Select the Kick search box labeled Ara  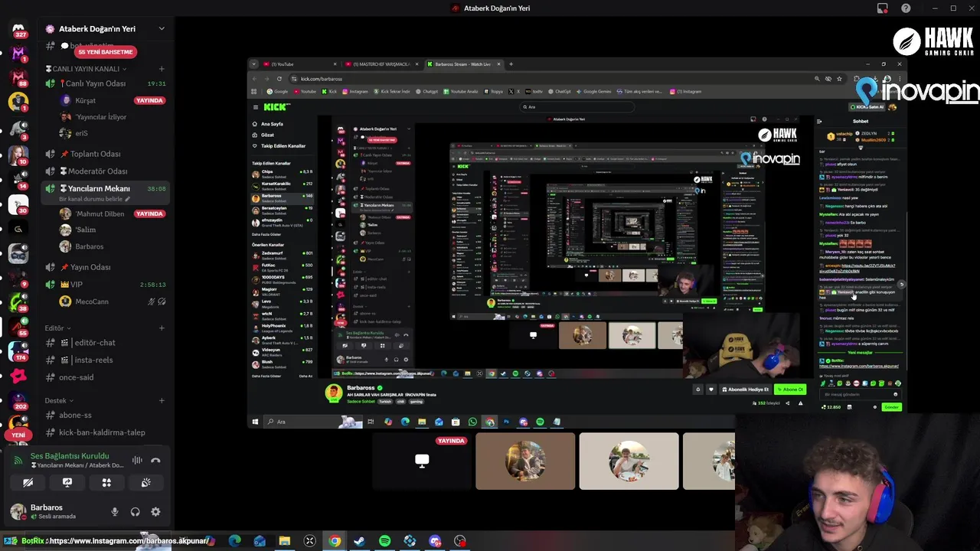[x=578, y=107]
